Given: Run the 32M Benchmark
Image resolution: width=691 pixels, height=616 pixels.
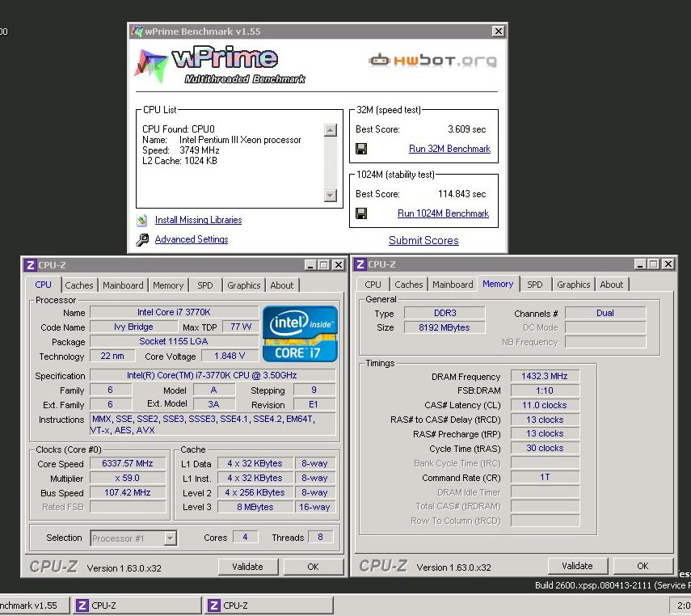Looking at the screenshot, I should coord(449,149).
